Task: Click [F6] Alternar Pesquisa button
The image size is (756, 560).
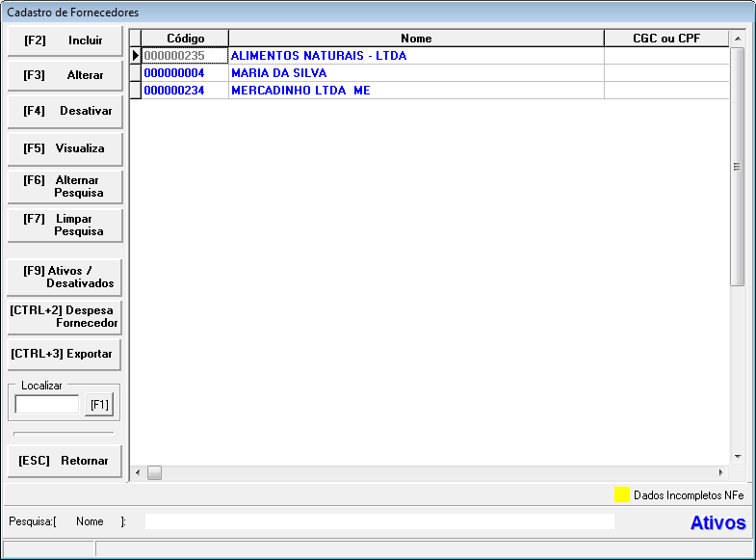Action: 65,187
